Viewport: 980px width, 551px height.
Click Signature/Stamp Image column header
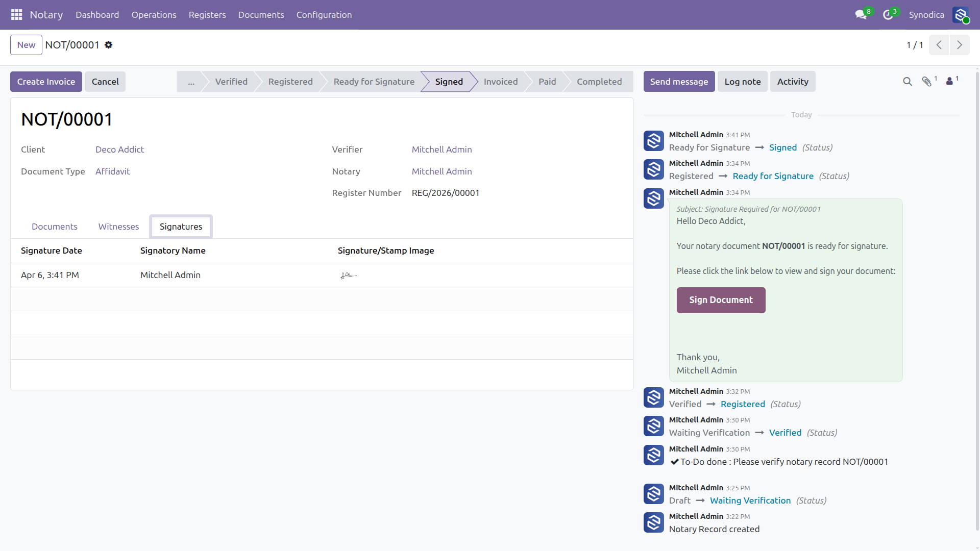click(x=386, y=251)
